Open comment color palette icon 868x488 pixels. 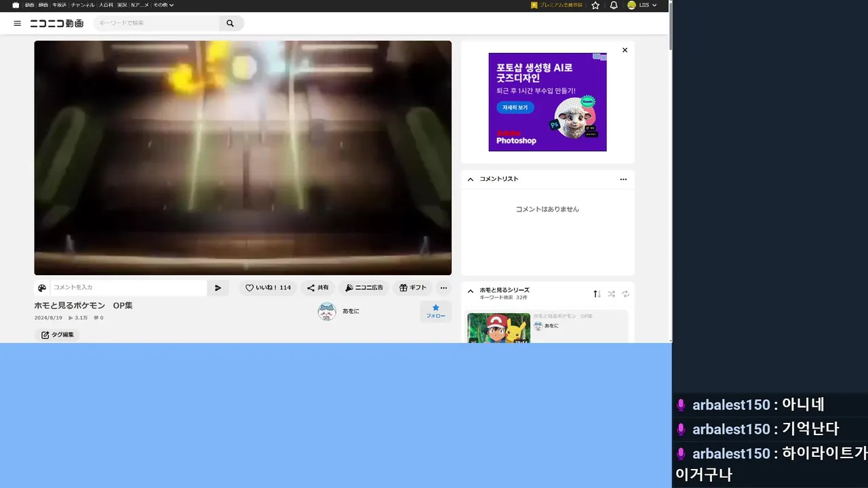42,288
